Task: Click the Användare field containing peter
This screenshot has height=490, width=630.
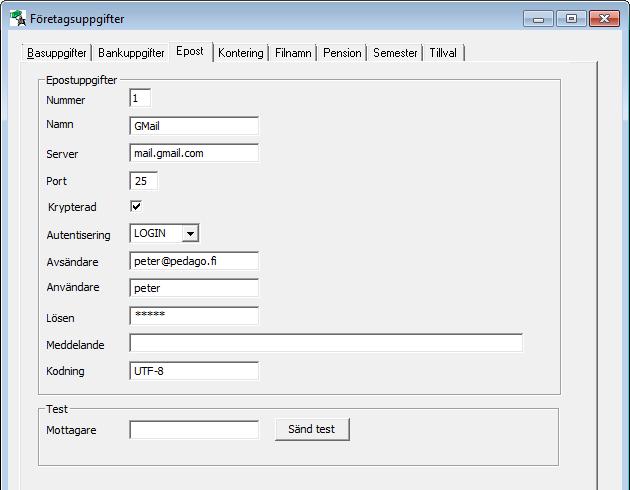Action: (194, 288)
